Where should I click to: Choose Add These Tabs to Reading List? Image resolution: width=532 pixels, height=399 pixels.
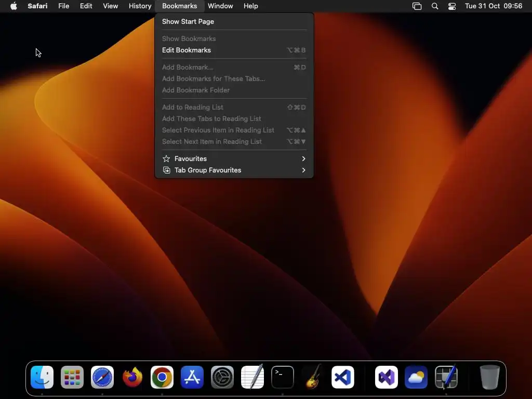point(234,119)
